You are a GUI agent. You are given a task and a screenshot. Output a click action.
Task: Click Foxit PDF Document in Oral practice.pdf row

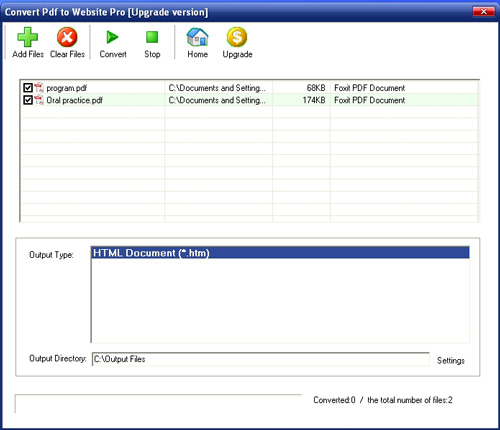369,100
